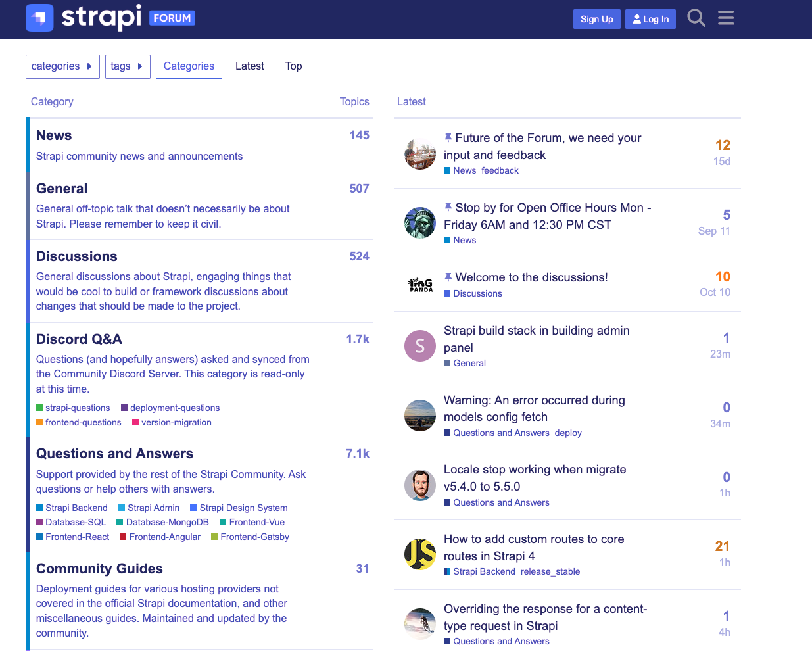Open 'Warning: An error occurred' topic
This screenshot has width=812, height=651.
(535, 408)
